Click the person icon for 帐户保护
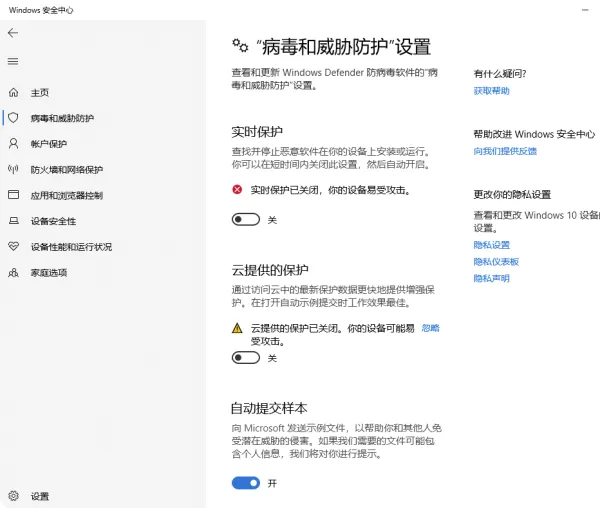600x508 pixels. coord(13,144)
